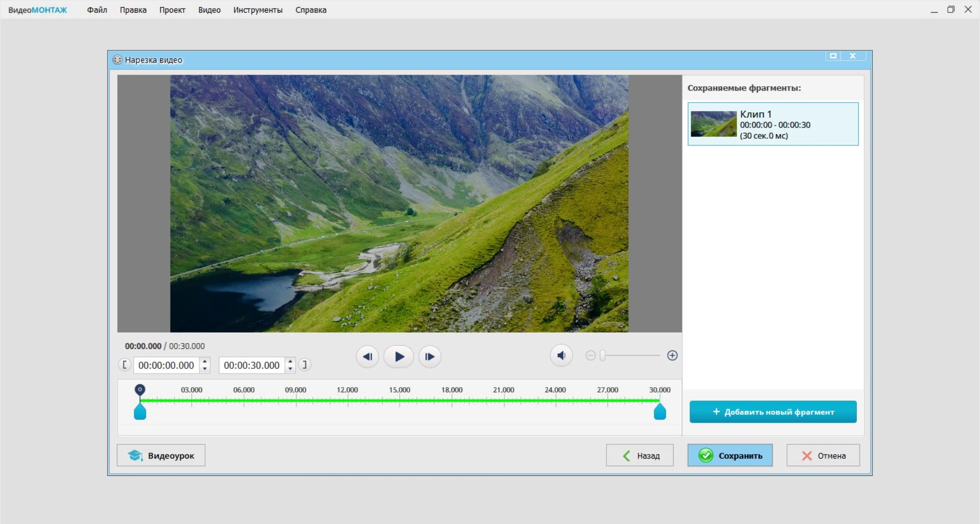This screenshot has width=980, height=524.
Task: Zoom in the timeline with plus icon
Action: [672, 356]
